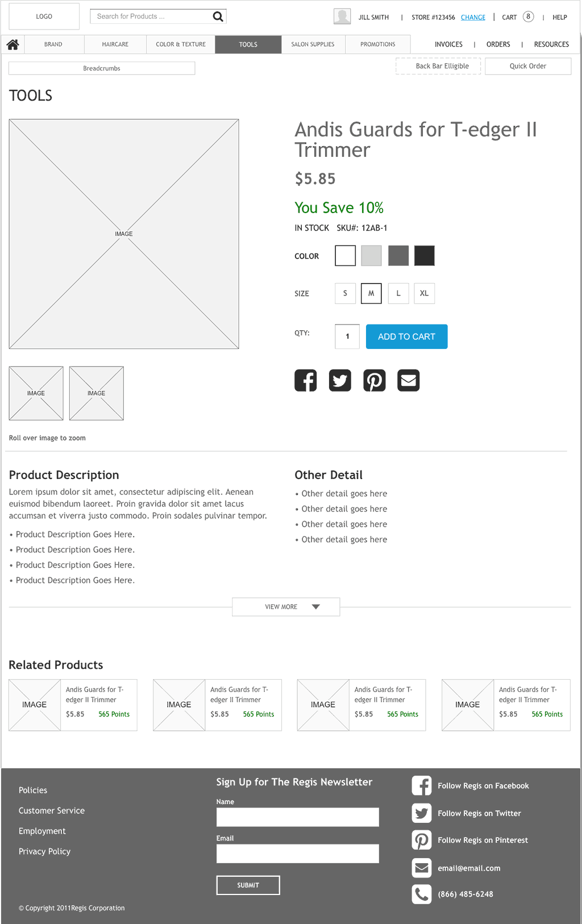Screen dimensions: 582x924
Task: Share product via Twitter icon
Action: pos(340,380)
